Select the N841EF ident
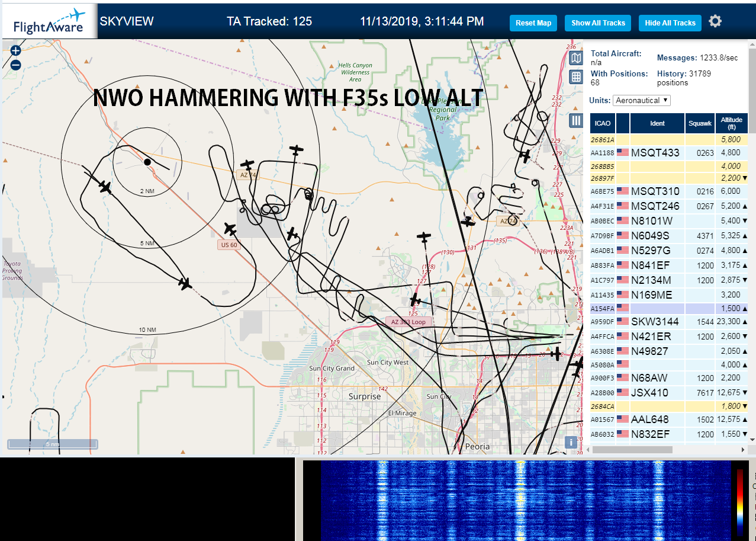Screen dimensions: 756x541 651,265
